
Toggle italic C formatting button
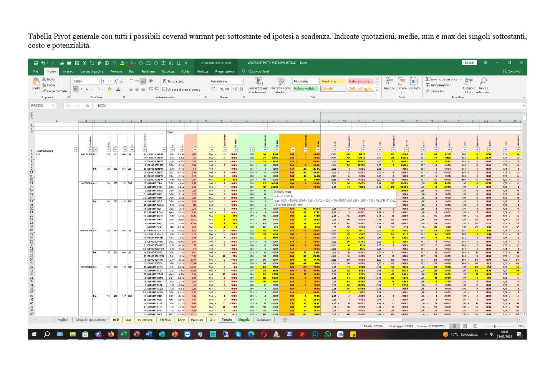tap(81, 89)
